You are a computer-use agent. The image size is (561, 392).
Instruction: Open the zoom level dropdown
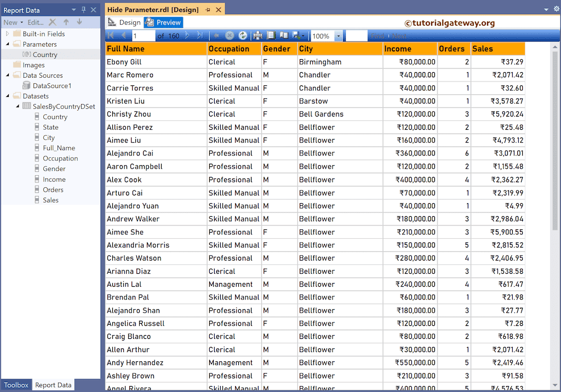339,36
